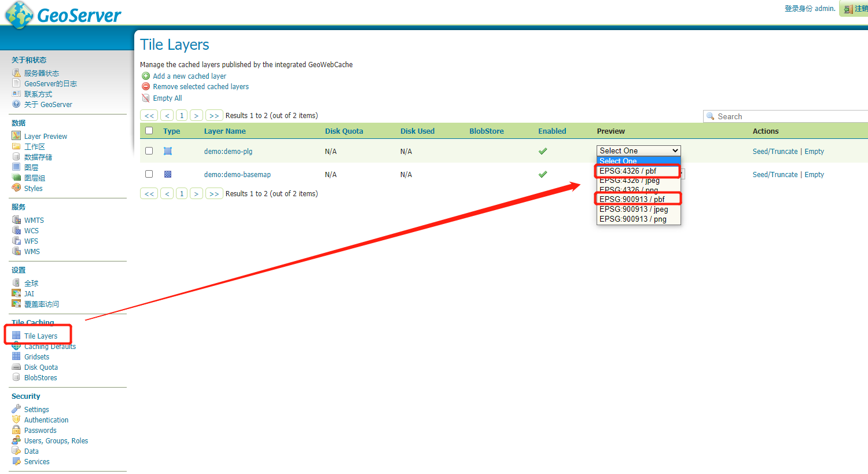Sort the table by Enabled column
The height and width of the screenshot is (474, 868).
[x=552, y=131]
